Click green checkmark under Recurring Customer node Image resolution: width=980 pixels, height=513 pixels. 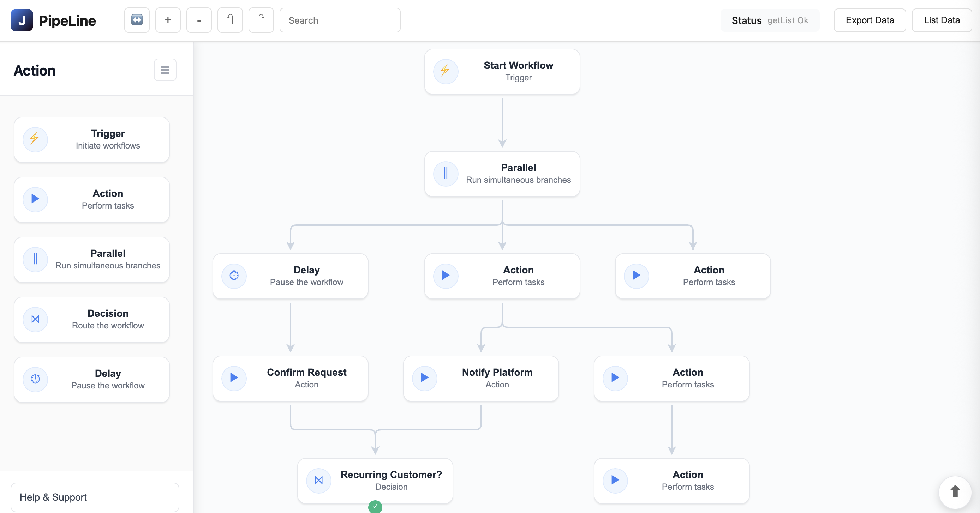coord(375,506)
